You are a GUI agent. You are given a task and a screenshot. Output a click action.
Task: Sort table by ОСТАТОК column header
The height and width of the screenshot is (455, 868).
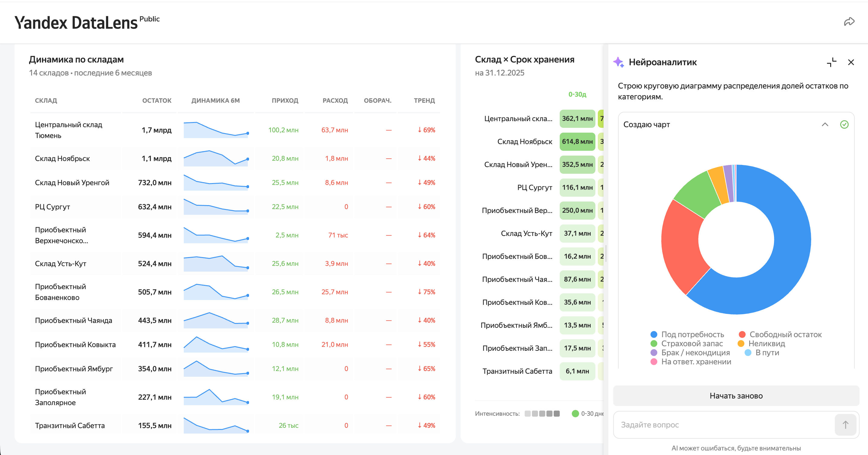click(157, 100)
